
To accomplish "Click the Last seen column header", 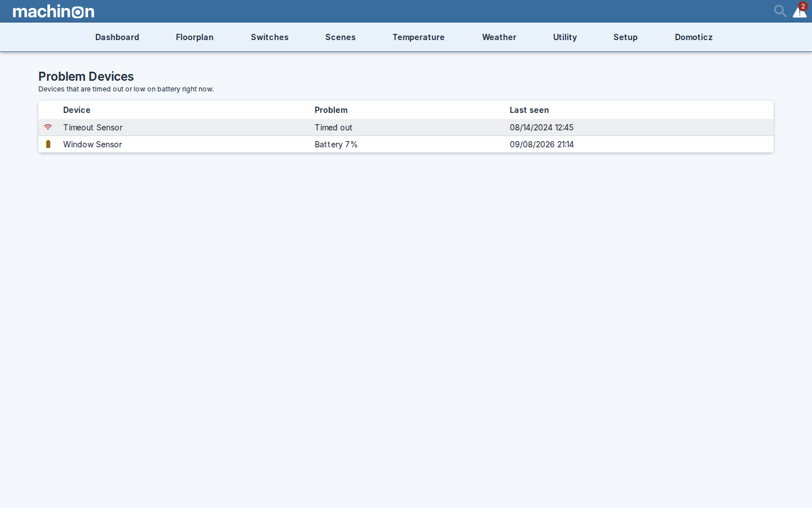I will point(529,110).
